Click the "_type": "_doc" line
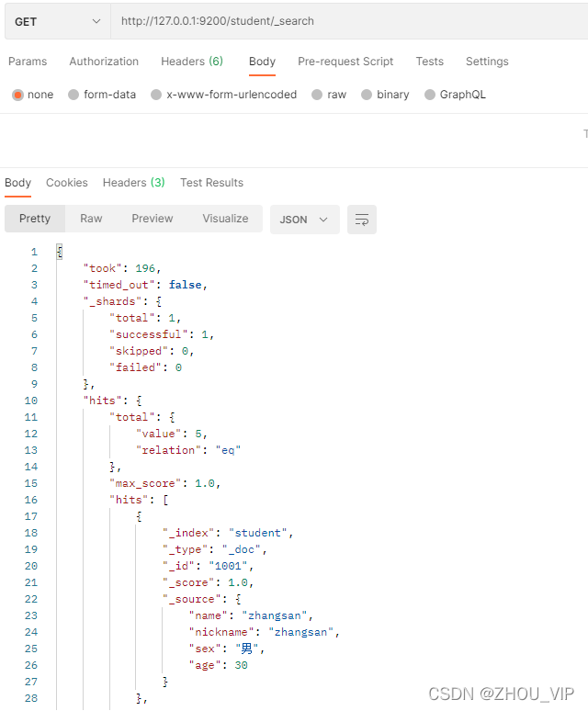This screenshot has width=588, height=711. [215, 549]
